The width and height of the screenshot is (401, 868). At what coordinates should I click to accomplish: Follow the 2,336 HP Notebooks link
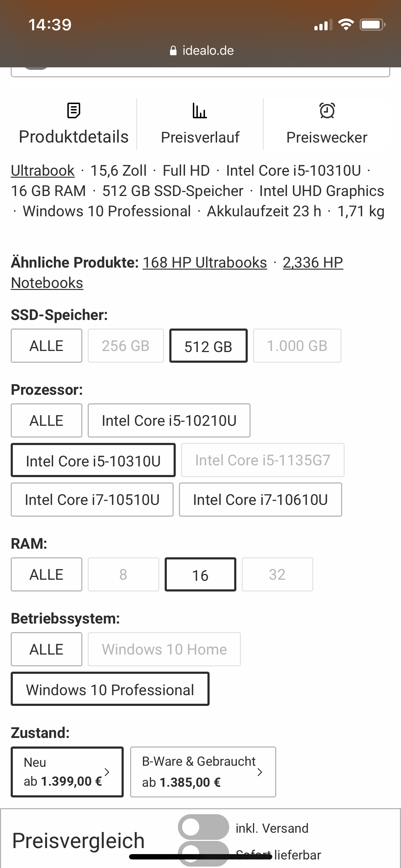point(313,263)
